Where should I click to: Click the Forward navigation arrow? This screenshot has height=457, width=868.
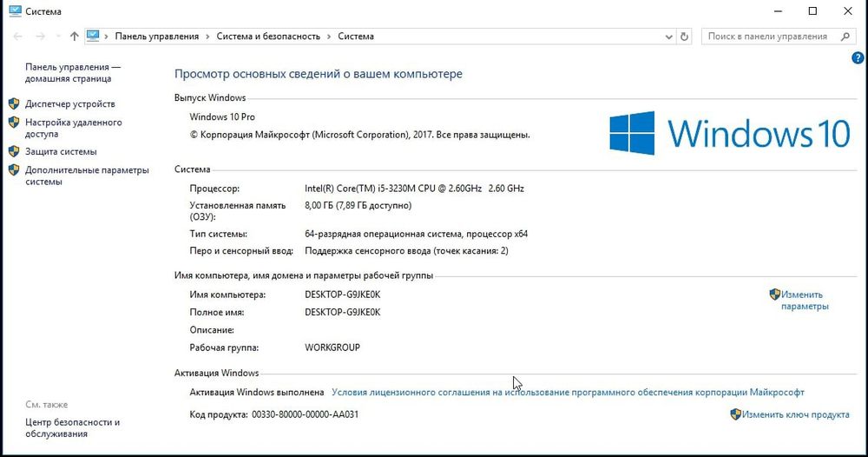(x=41, y=36)
